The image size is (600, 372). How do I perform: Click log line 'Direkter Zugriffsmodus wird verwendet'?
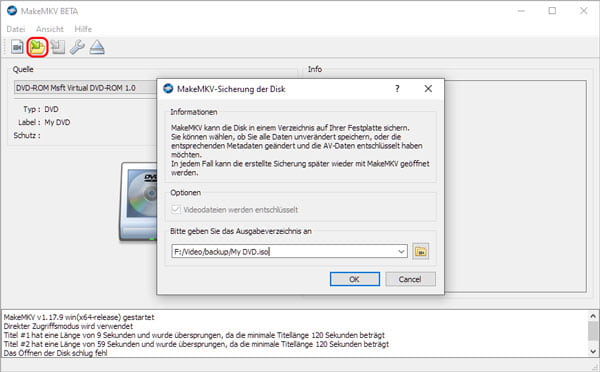[x=68, y=326]
